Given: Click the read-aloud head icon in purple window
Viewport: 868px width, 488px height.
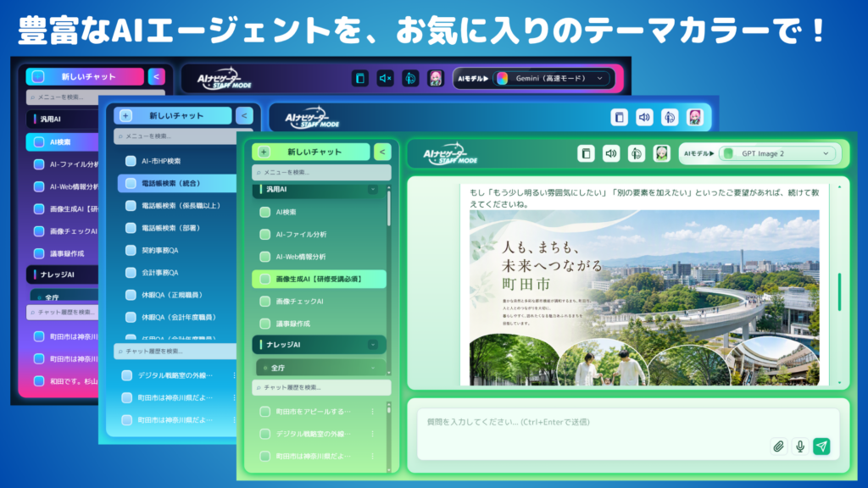Looking at the screenshot, I should pyautogui.click(x=410, y=78).
